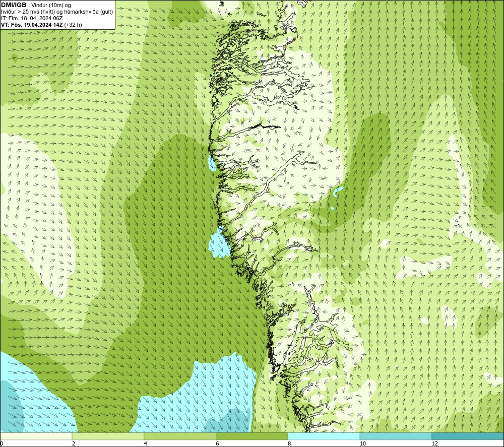
Task: Click the 8–10 m/s light cyan legend swatch
Action: pos(324,436)
